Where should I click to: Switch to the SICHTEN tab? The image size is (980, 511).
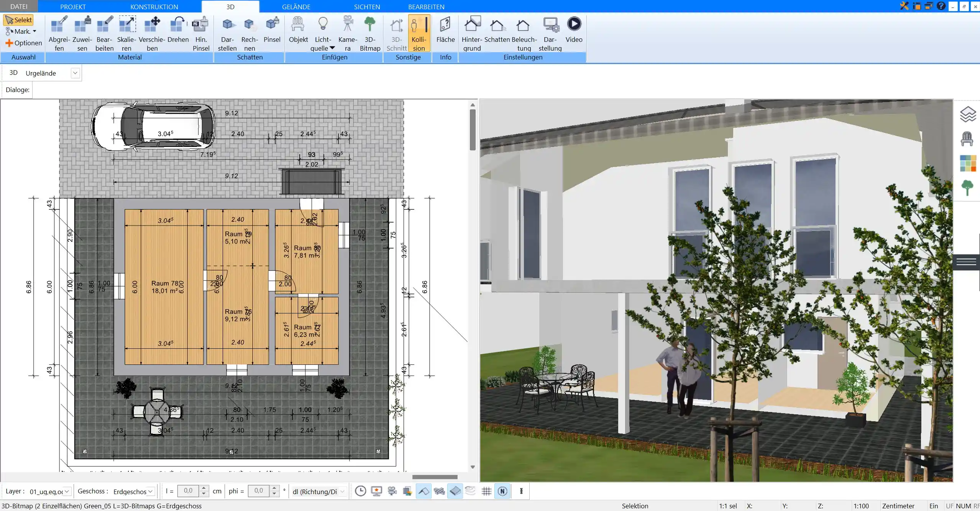click(x=367, y=7)
